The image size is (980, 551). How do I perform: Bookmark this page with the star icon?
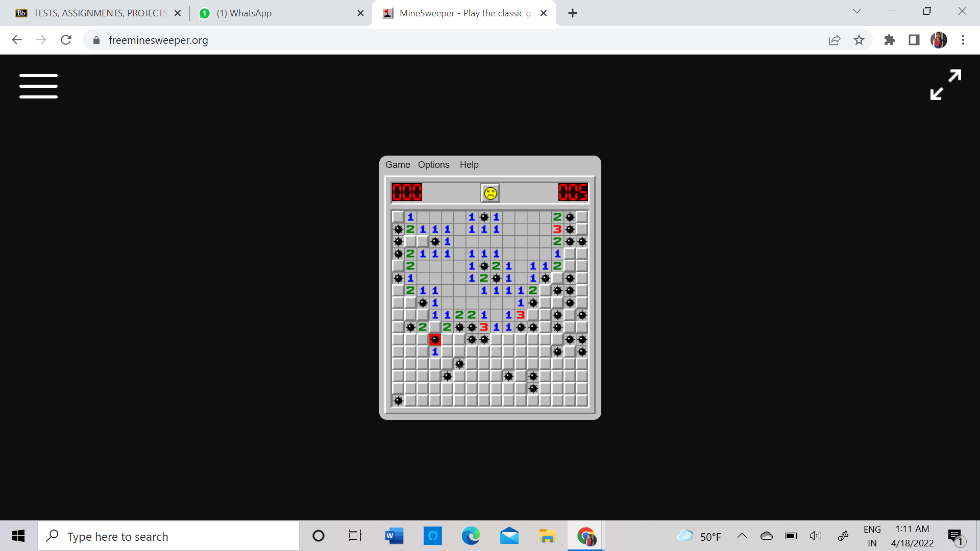(859, 40)
